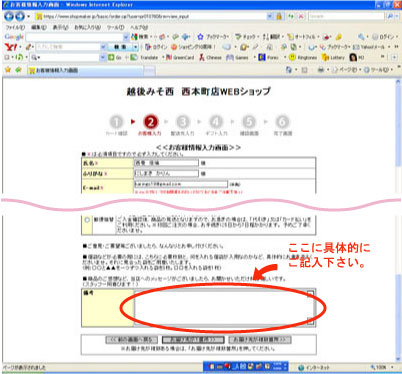
Task: Click the page vertical scrollbar
Action: pos(398,220)
